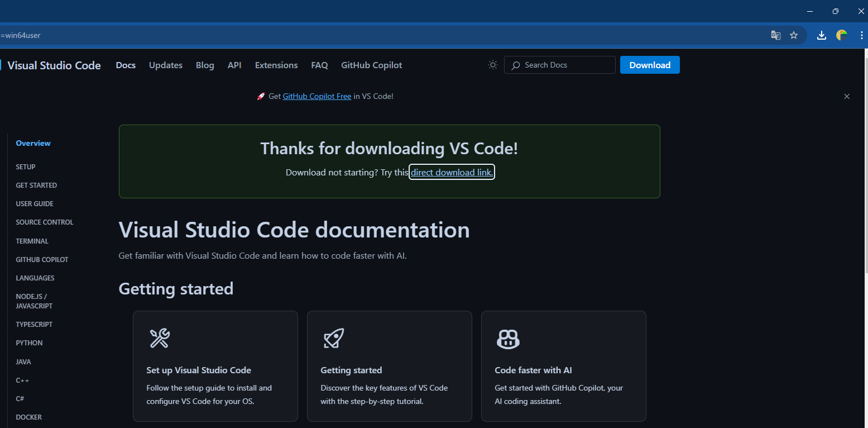Go to the Blog page
The width and height of the screenshot is (868, 428).
[205, 65]
